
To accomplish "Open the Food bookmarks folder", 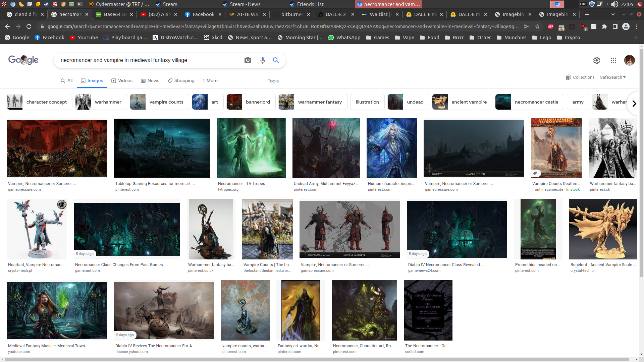I will tap(429, 38).
